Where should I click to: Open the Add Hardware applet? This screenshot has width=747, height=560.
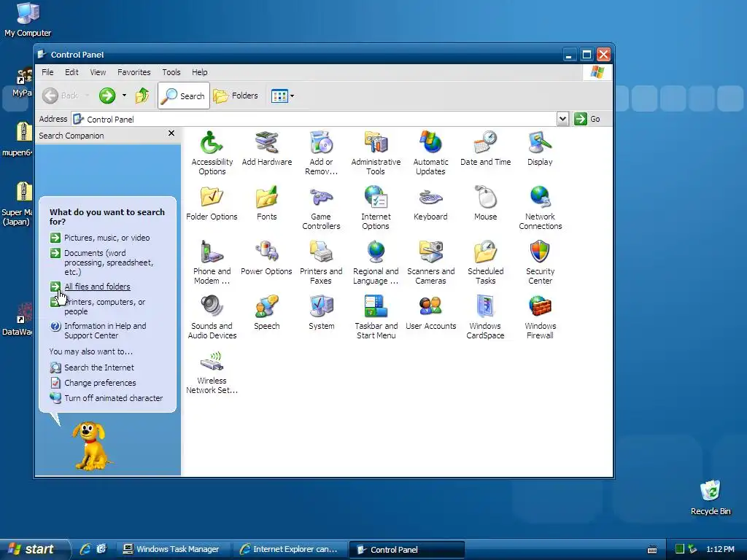267,149
